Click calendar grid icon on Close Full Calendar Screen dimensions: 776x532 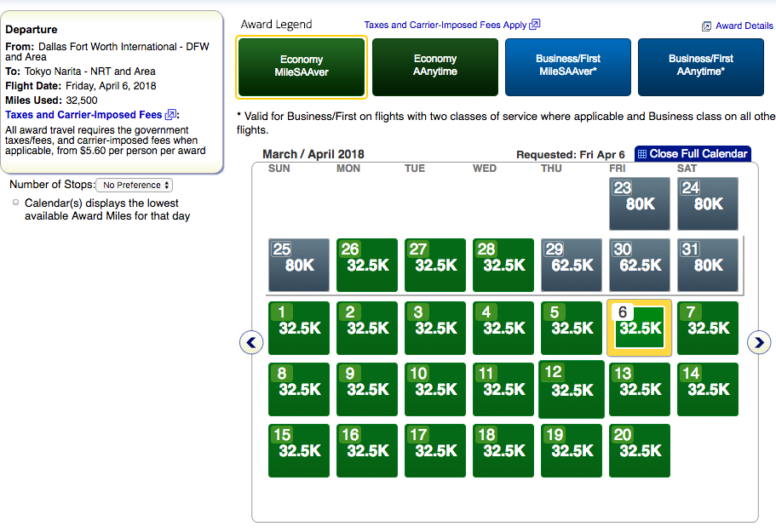(x=641, y=154)
